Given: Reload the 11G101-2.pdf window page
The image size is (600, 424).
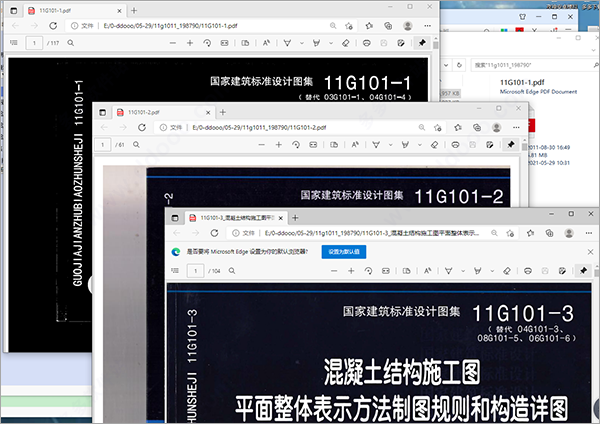Looking at the screenshot, I should tap(142, 127).
